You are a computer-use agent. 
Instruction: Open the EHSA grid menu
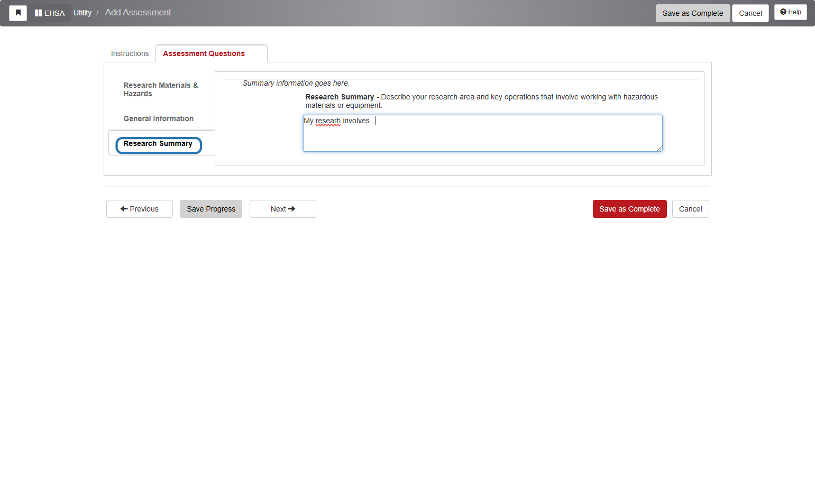(x=50, y=13)
